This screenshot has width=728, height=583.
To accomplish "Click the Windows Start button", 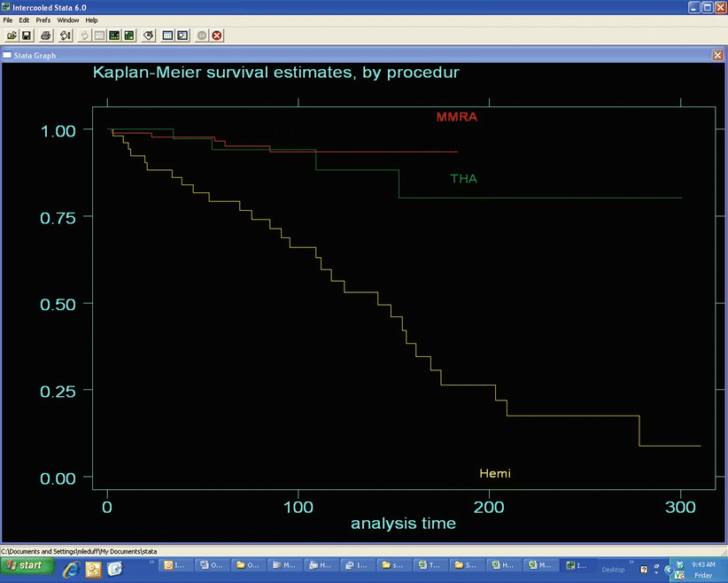I will 24,565.
